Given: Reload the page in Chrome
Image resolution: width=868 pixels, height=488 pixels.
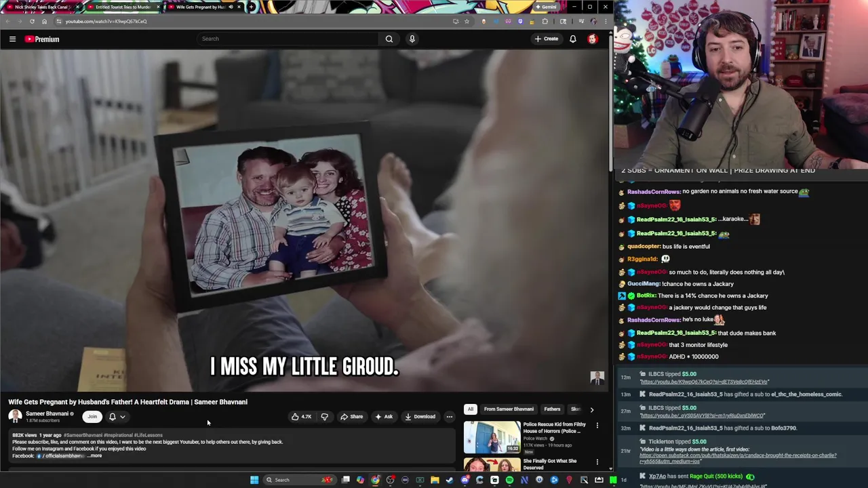Looking at the screenshot, I should [x=32, y=21].
